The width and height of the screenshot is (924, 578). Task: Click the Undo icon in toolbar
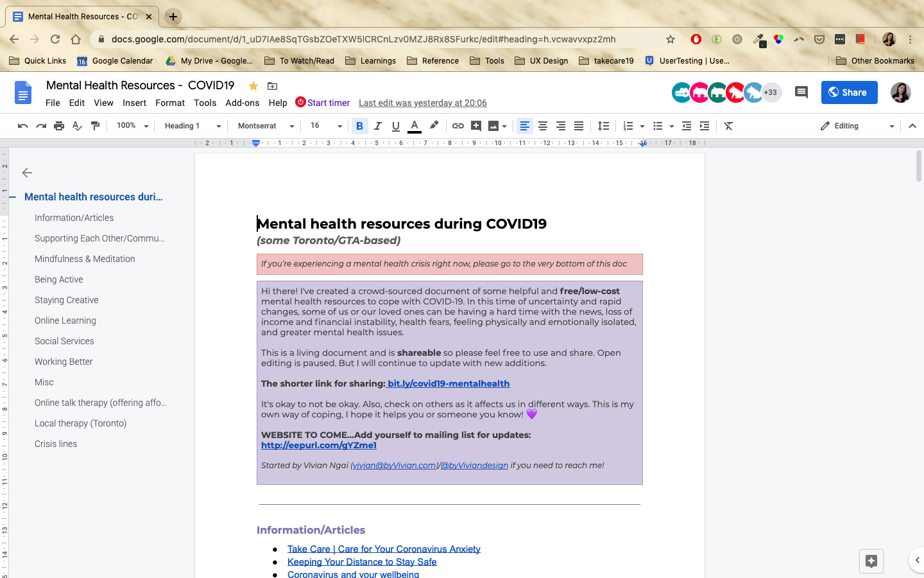(x=23, y=126)
